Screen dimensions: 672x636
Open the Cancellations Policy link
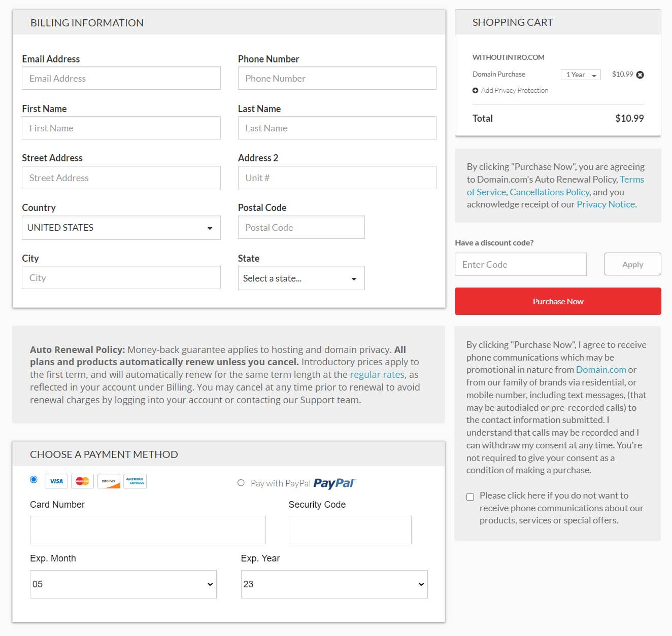(x=549, y=192)
